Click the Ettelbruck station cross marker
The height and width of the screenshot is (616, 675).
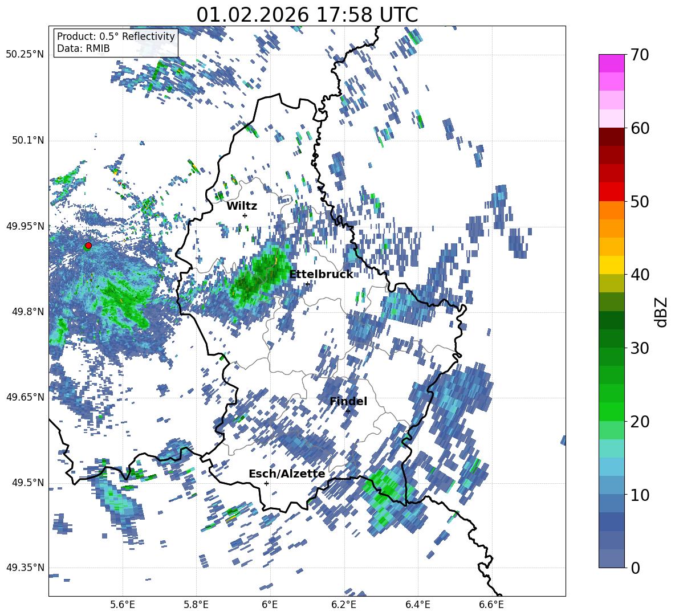click(x=307, y=284)
